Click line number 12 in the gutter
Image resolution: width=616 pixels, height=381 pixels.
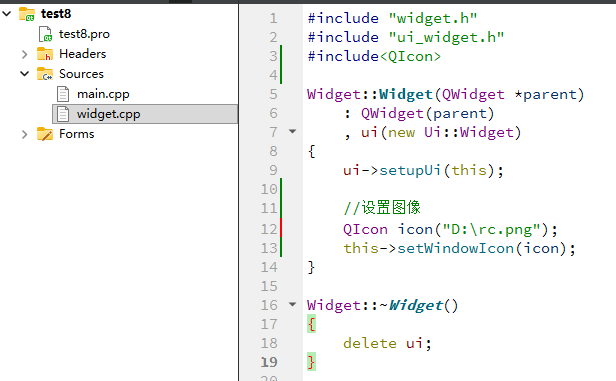click(x=269, y=229)
